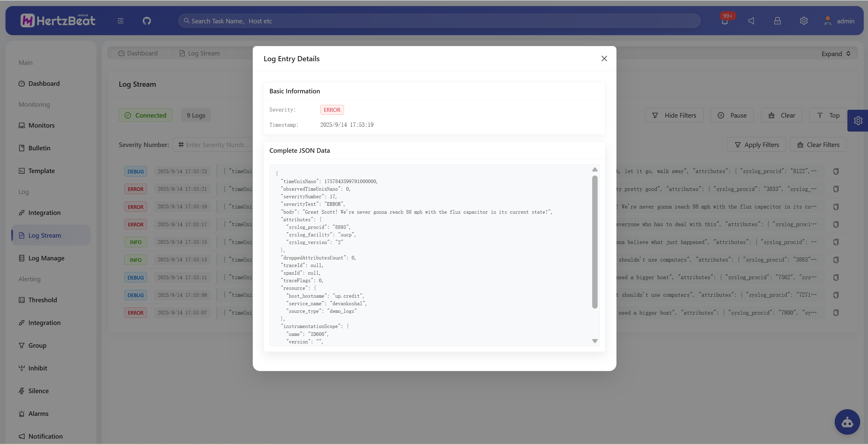The height and width of the screenshot is (445, 868).
Task: Hide Filters toggle button
Action: [x=674, y=115]
